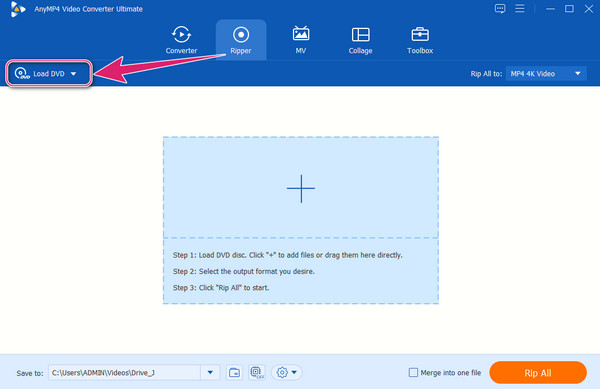Expand the settings gear dropdown arrow
600x389 pixels.
coord(294,373)
